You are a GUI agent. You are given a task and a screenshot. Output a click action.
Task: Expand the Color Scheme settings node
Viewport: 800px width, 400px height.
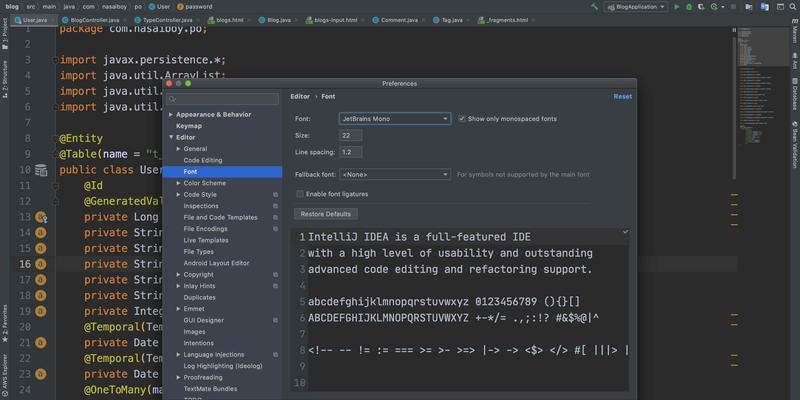pyautogui.click(x=179, y=183)
